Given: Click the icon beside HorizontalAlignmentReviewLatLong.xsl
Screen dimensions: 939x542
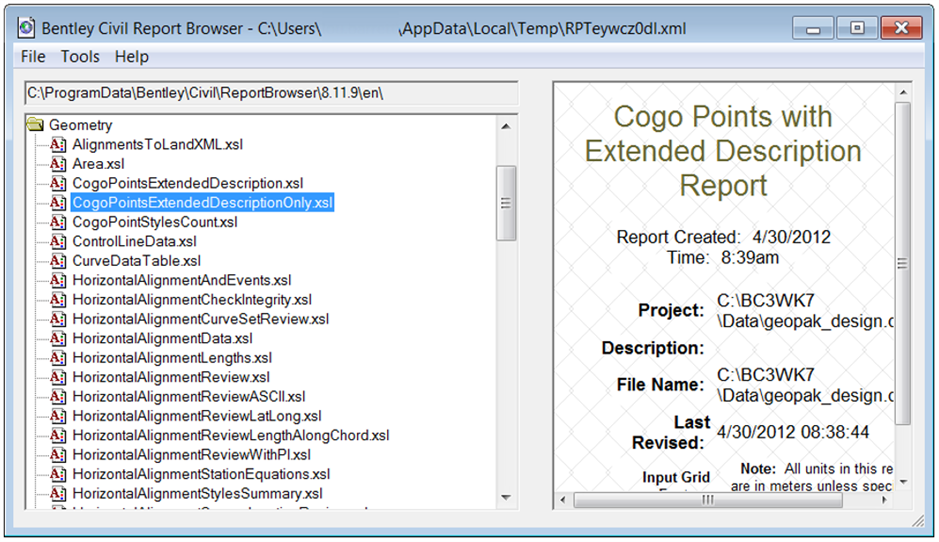Looking at the screenshot, I should point(58,416).
